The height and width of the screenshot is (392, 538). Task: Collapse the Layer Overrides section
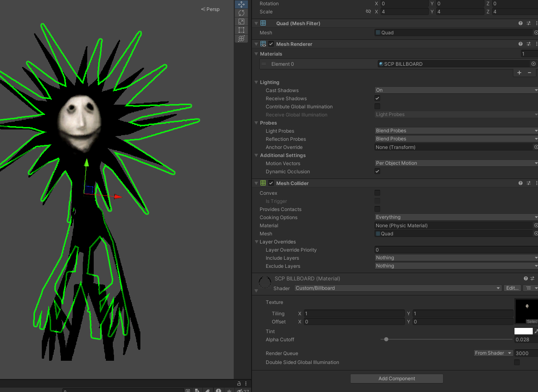pos(256,241)
